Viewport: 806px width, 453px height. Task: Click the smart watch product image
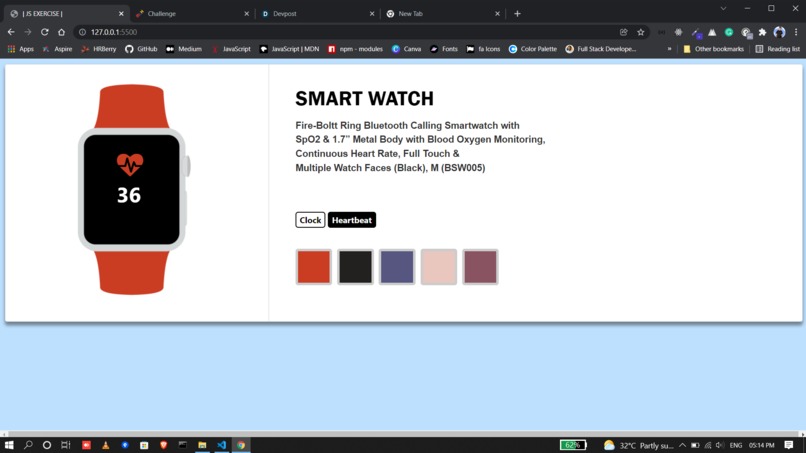[133, 190]
